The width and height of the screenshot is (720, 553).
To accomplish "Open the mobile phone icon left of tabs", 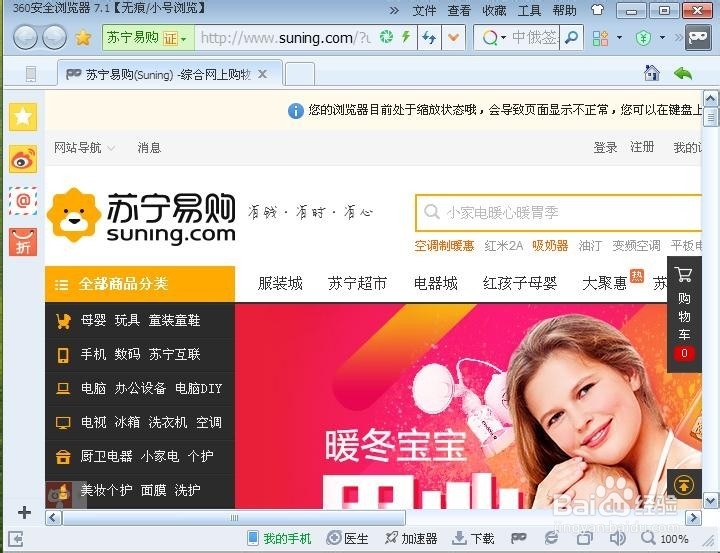I will coord(31,74).
